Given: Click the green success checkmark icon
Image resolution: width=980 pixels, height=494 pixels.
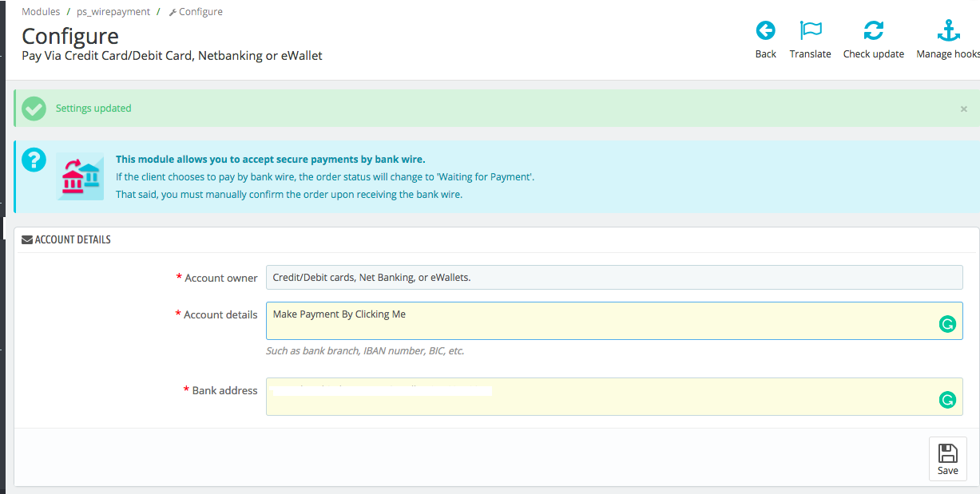Looking at the screenshot, I should pyautogui.click(x=34, y=109).
